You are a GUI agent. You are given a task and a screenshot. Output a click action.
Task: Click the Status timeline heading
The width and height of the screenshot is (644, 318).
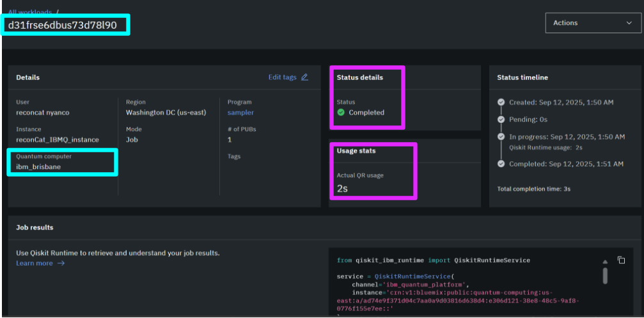522,77
